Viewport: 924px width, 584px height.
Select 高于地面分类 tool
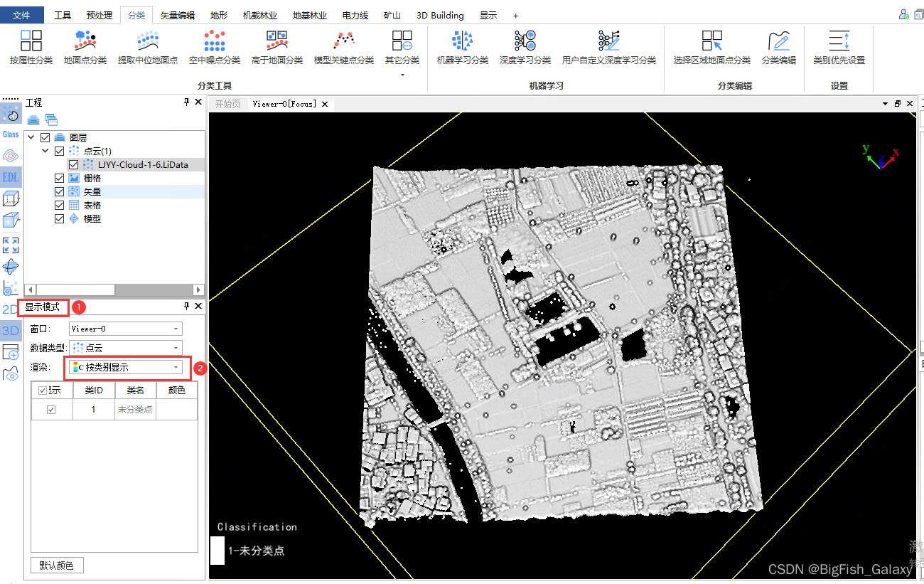[277, 47]
